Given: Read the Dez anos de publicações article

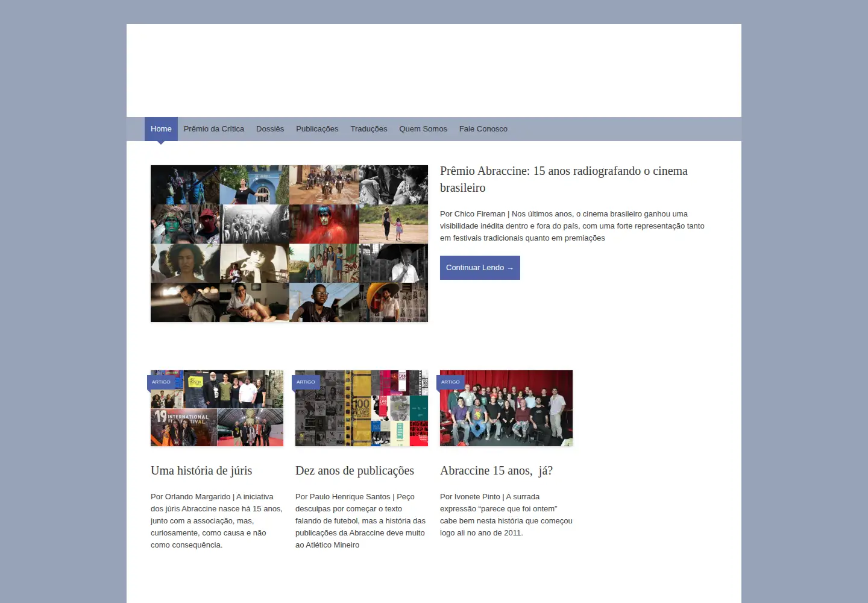Looking at the screenshot, I should (x=354, y=471).
